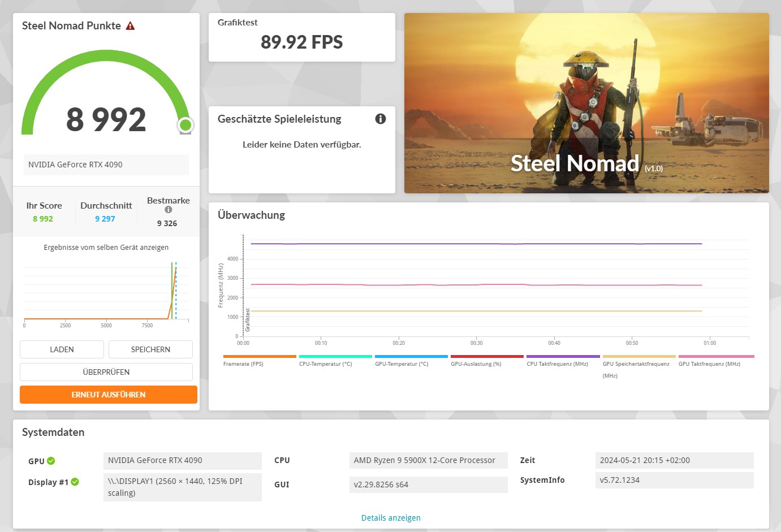
Task: Click the green checkmark beside Display #1
Action: tap(76, 482)
